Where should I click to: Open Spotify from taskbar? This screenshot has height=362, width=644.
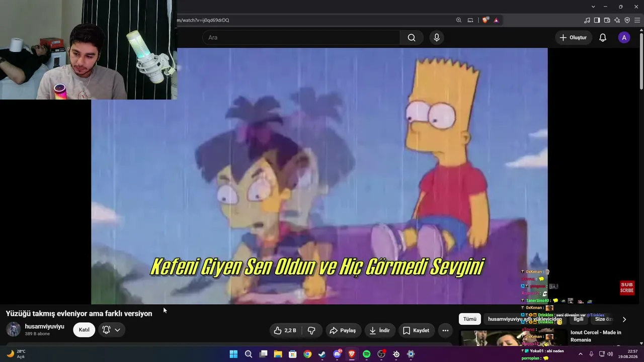(x=366, y=354)
